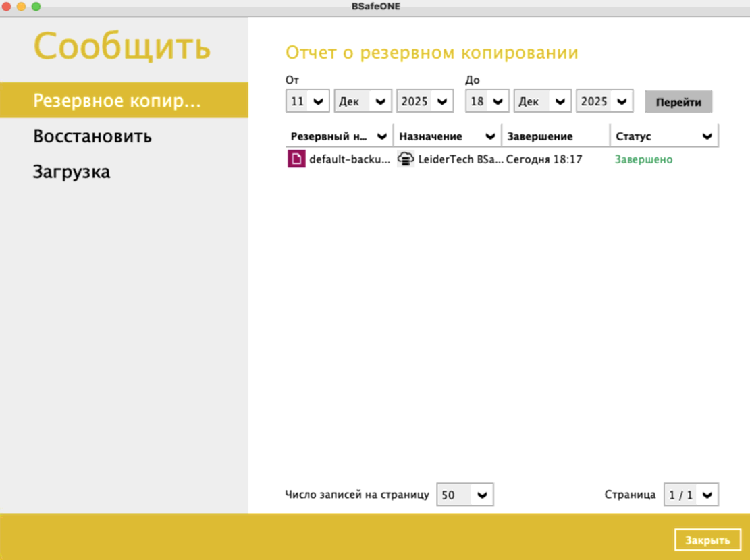The width and height of the screenshot is (750, 560).
Task: Open the Резервный н... column filter arrow
Action: 382,136
